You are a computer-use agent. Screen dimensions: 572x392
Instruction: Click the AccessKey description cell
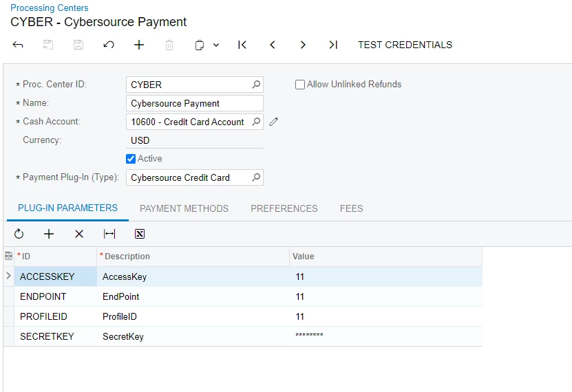[x=193, y=276]
